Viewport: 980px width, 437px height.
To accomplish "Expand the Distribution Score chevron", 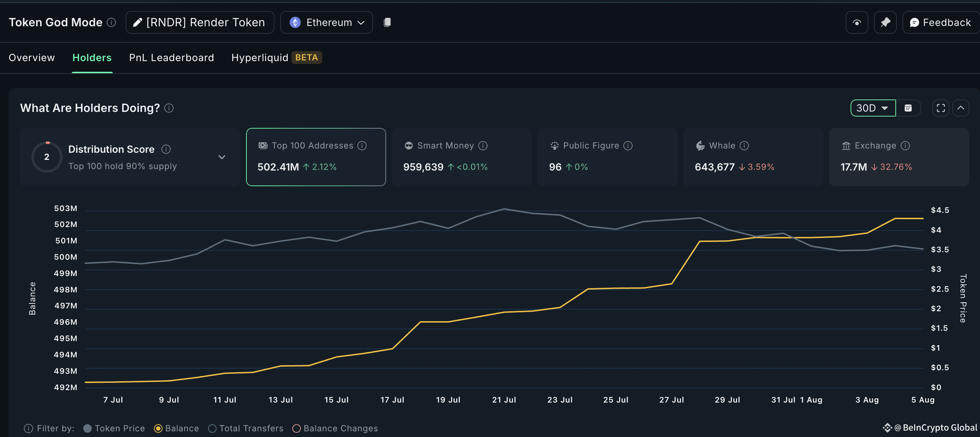I will click(222, 157).
